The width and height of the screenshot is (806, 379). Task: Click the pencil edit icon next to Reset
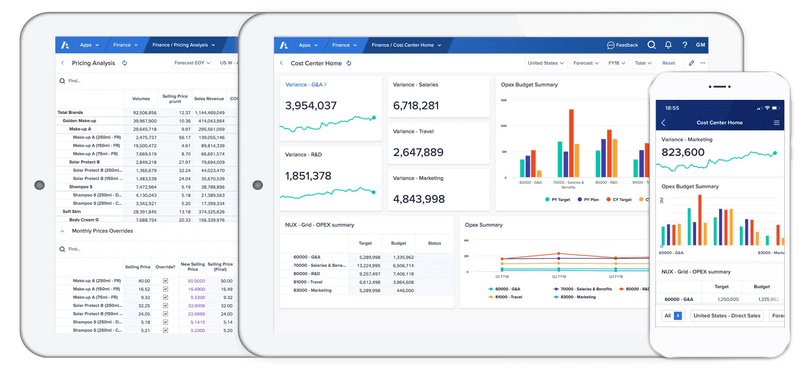click(691, 63)
